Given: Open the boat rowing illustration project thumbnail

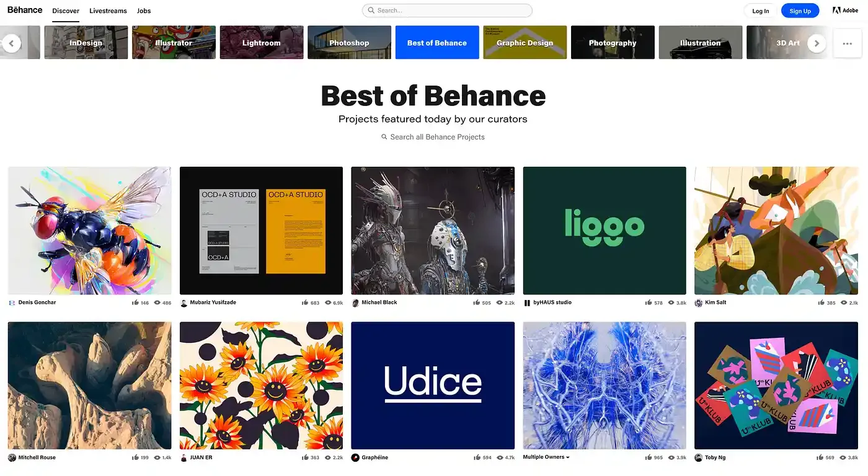Looking at the screenshot, I should (776, 231).
